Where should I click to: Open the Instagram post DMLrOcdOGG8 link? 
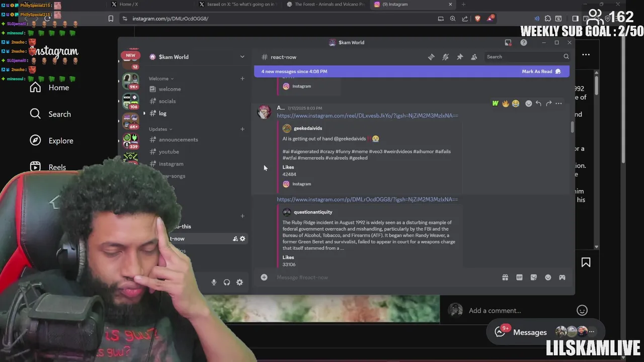367,200
